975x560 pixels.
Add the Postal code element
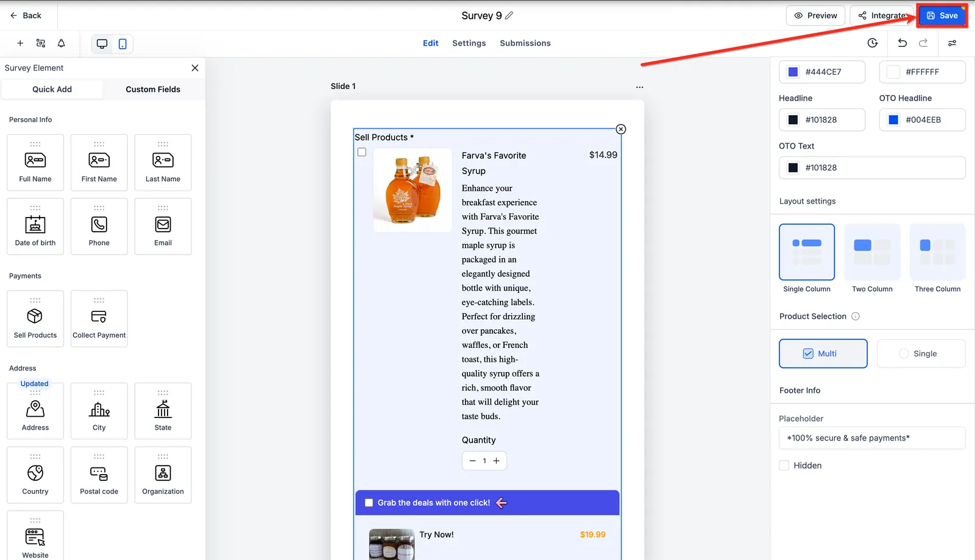[x=99, y=475]
